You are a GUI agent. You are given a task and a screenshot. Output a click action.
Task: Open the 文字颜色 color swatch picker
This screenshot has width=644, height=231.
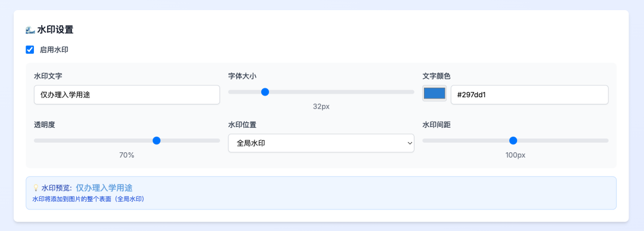tap(435, 93)
